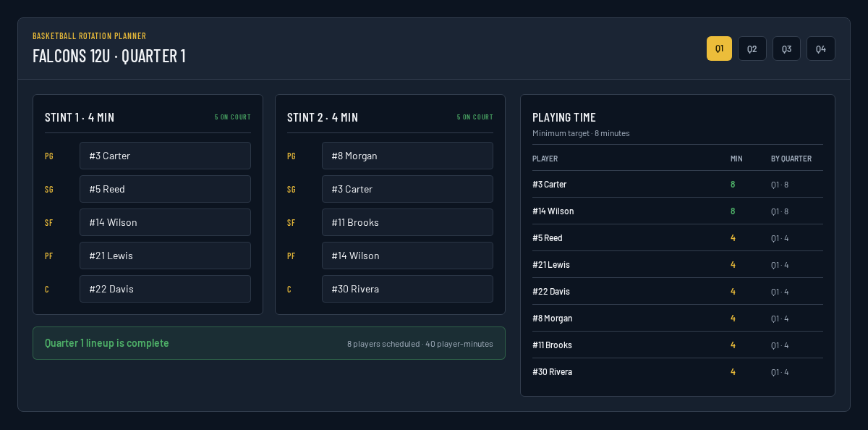
Task: Click Stint 2's '5 on court' indicator
Action: (x=475, y=117)
